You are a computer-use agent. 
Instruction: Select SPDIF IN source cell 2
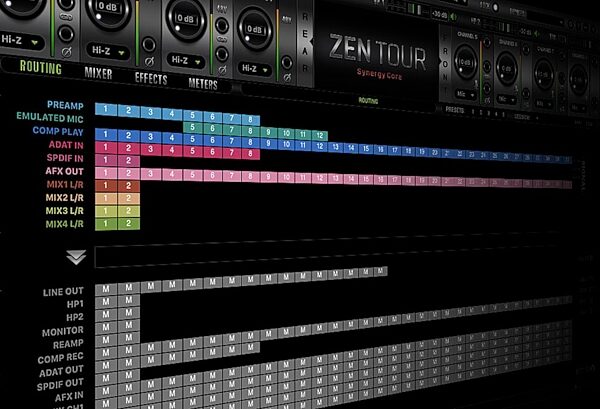pyautogui.click(x=129, y=160)
